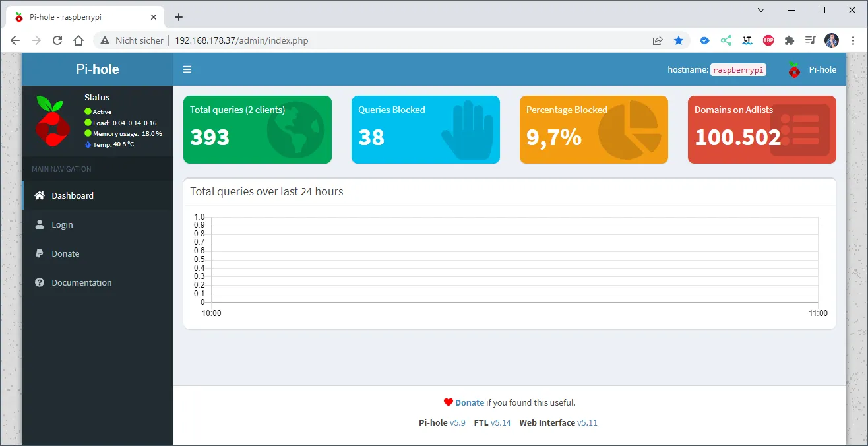Open the Adblock Plus extension icon
868x446 pixels.
pos(768,40)
